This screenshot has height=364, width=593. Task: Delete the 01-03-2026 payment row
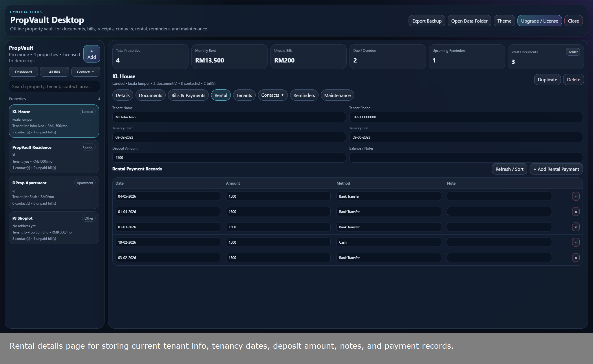[x=576, y=227]
